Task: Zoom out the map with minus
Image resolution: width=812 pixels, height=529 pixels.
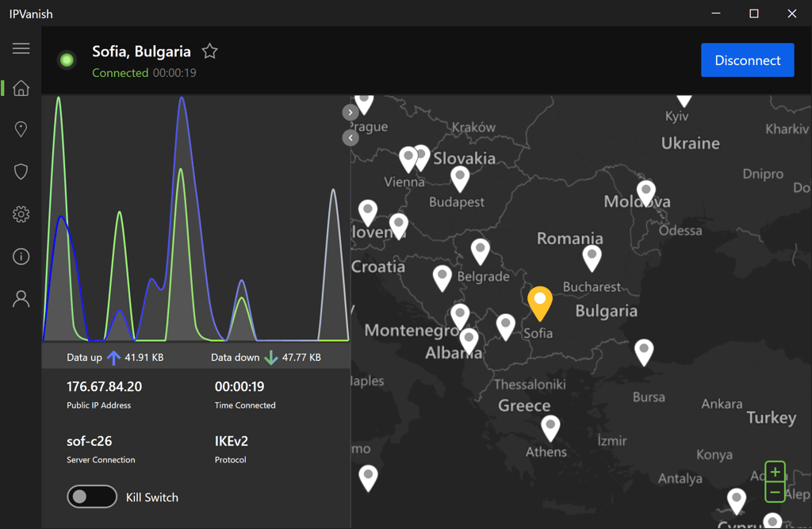Action: (776, 493)
